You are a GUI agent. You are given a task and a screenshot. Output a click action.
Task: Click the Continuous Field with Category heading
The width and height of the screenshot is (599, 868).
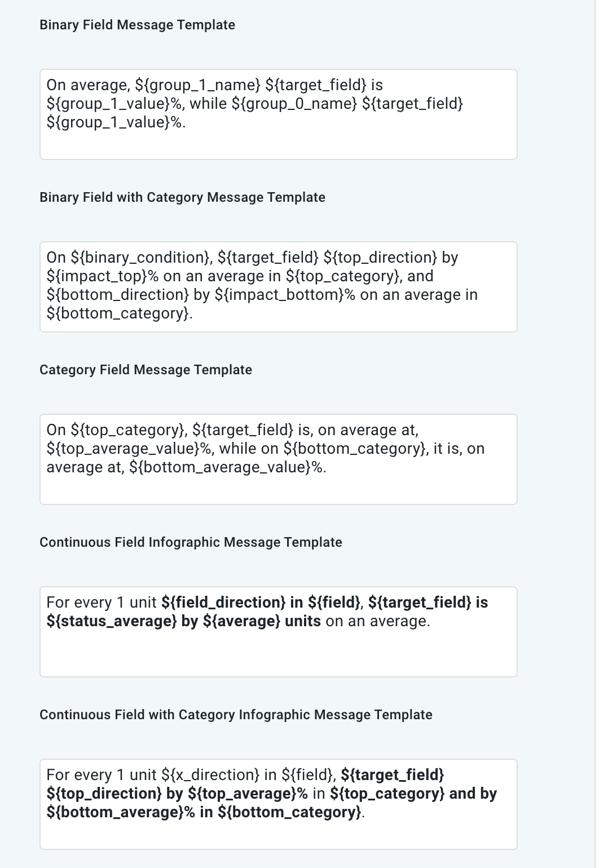[x=235, y=714]
